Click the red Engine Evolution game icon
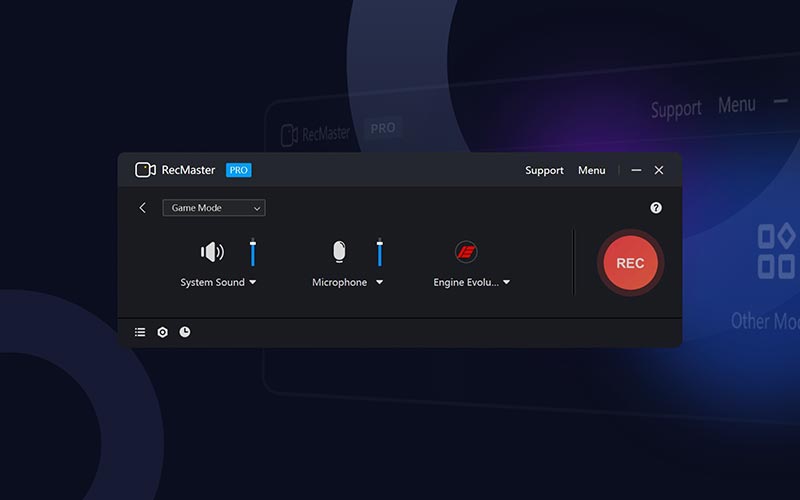Viewport: 800px width, 500px height. coord(466,252)
